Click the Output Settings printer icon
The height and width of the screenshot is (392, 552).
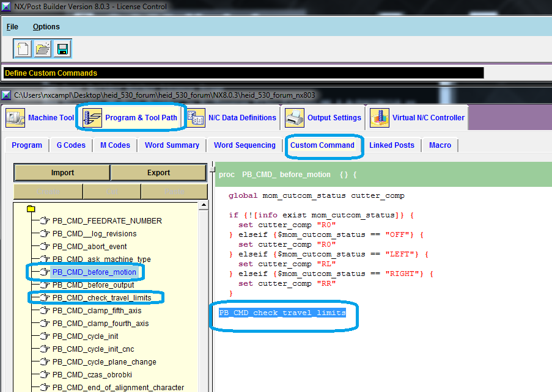(x=295, y=118)
